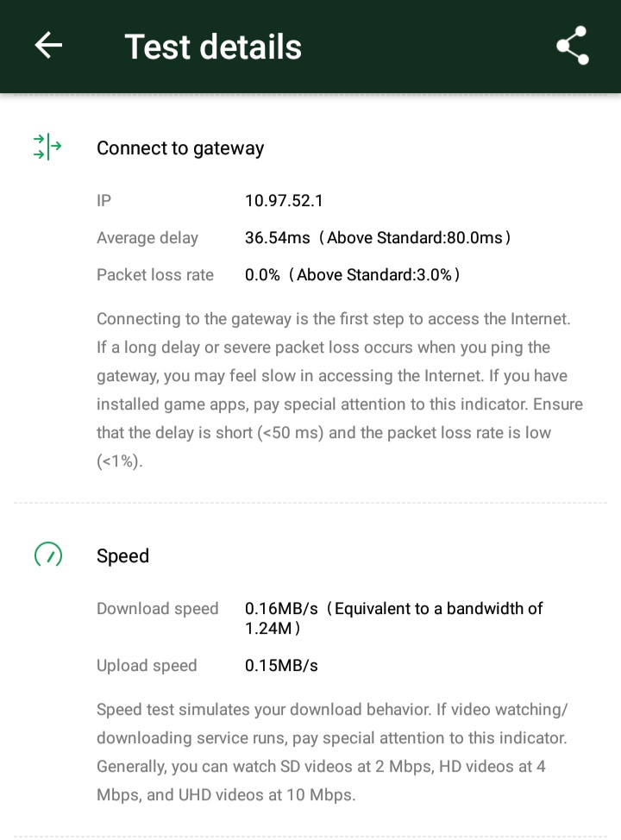Tap the share icon in header
This screenshot has height=840, width=621.
[x=572, y=46]
